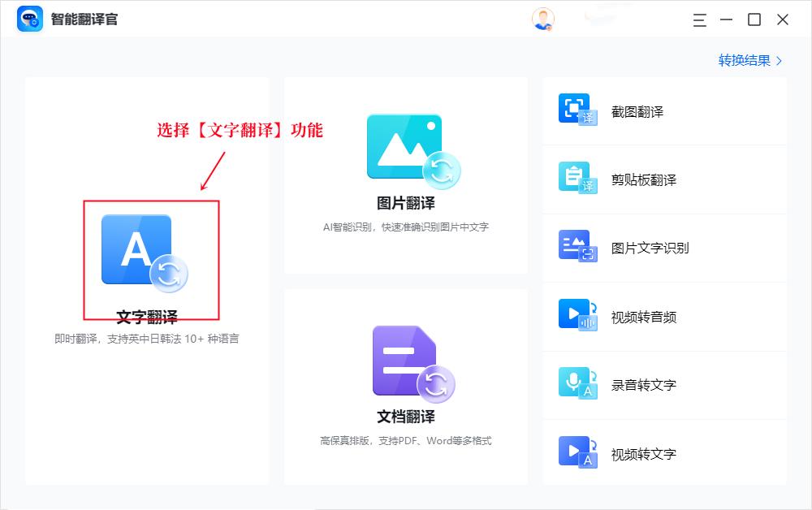
Task: Open the 转换结果 (Conversion Results) link
Action: click(x=745, y=60)
